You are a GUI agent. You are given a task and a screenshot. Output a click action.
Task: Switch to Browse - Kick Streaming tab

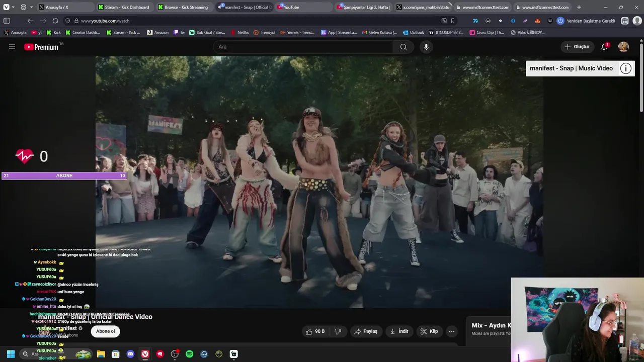pos(184,7)
